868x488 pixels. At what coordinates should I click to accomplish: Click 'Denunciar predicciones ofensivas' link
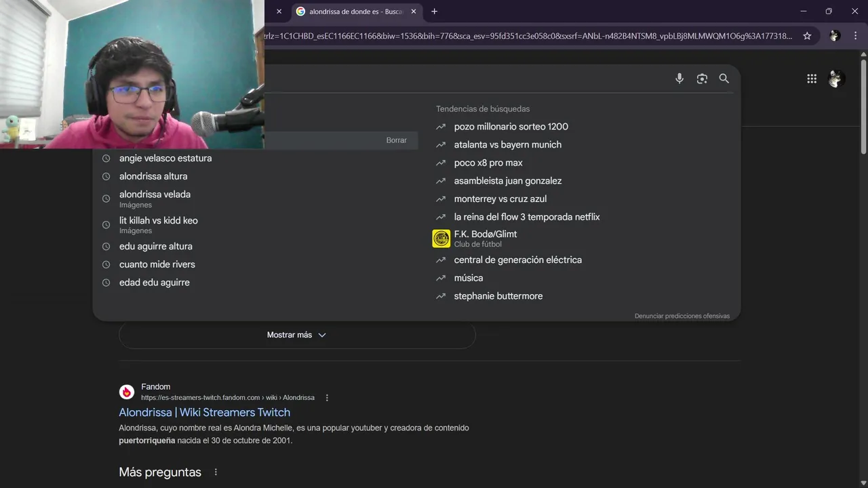click(x=682, y=316)
